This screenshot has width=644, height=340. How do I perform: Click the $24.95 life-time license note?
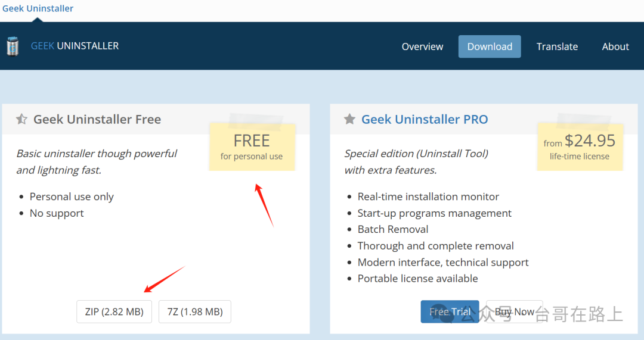click(580, 146)
